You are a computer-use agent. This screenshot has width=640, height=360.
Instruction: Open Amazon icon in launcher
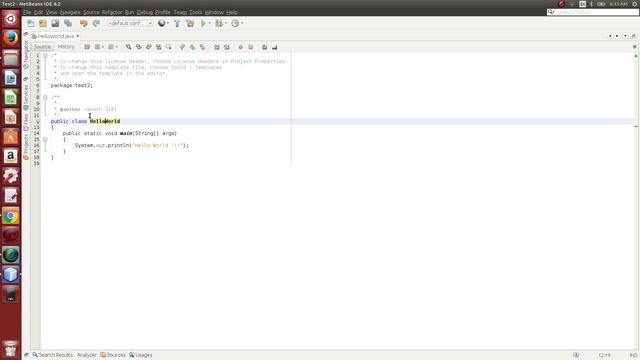[x=11, y=156]
